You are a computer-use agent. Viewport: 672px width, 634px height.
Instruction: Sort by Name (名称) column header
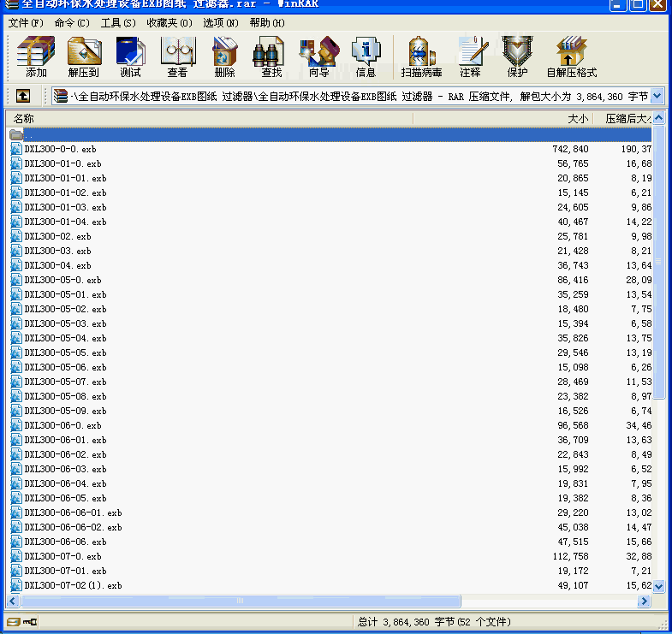click(209, 118)
